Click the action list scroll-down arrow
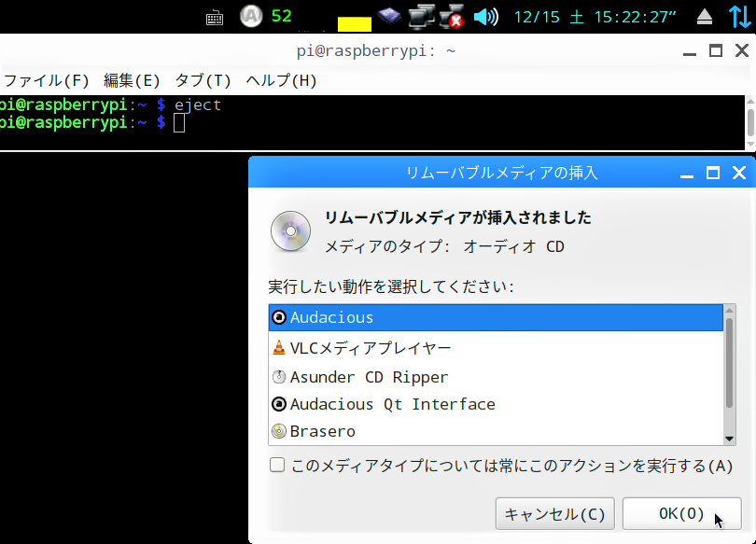 (x=729, y=439)
